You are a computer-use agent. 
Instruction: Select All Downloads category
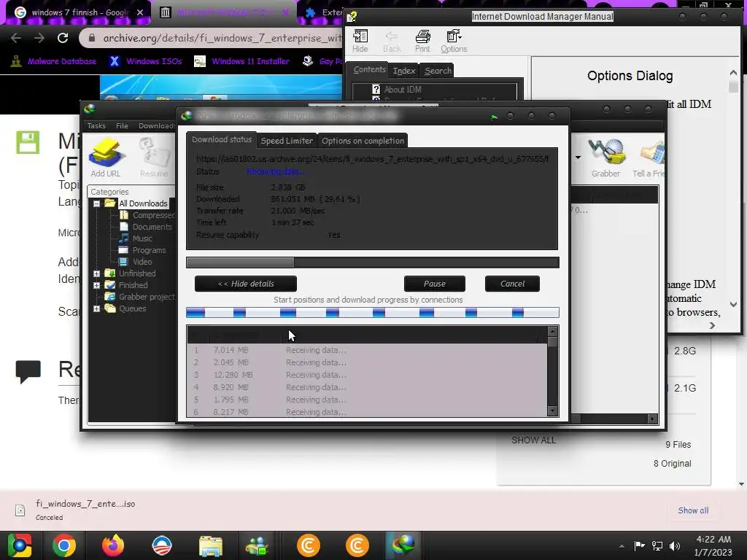point(143,203)
